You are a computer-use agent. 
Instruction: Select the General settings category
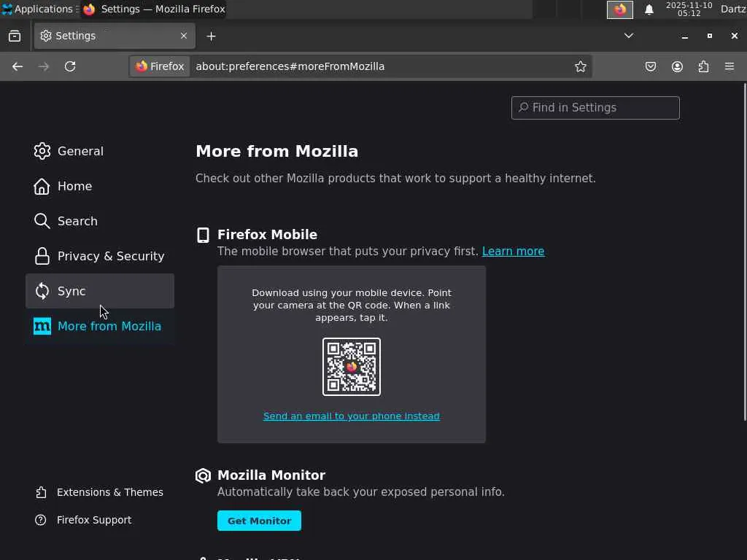[x=80, y=151]
